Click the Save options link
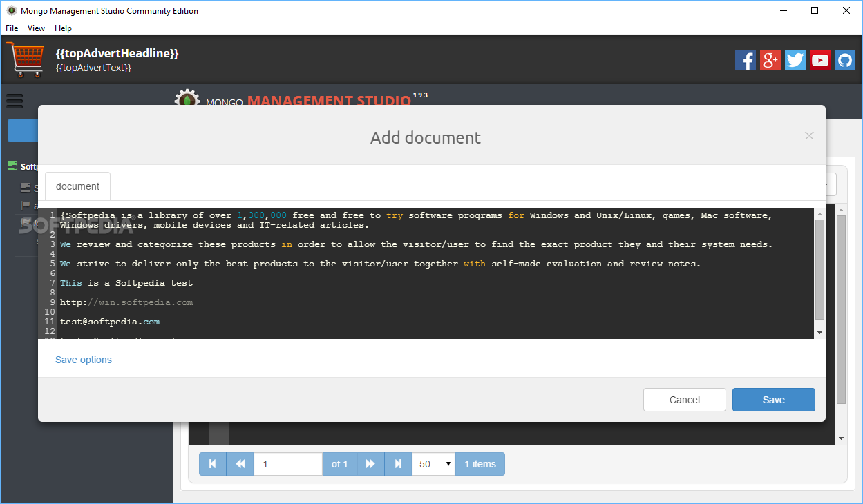The width and height of the screenshot is (863, 504). 84,360
